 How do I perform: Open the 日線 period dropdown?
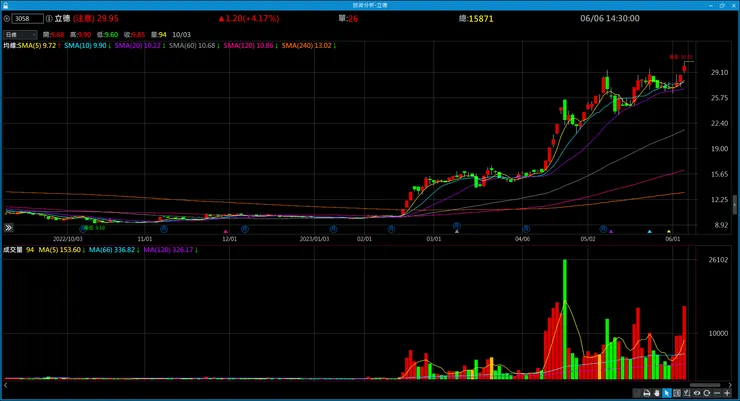pyautogui.click(x=20, y=34)
